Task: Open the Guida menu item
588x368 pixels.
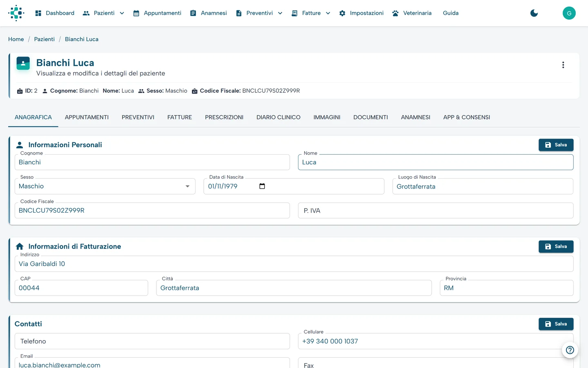Action: point(451,13)
